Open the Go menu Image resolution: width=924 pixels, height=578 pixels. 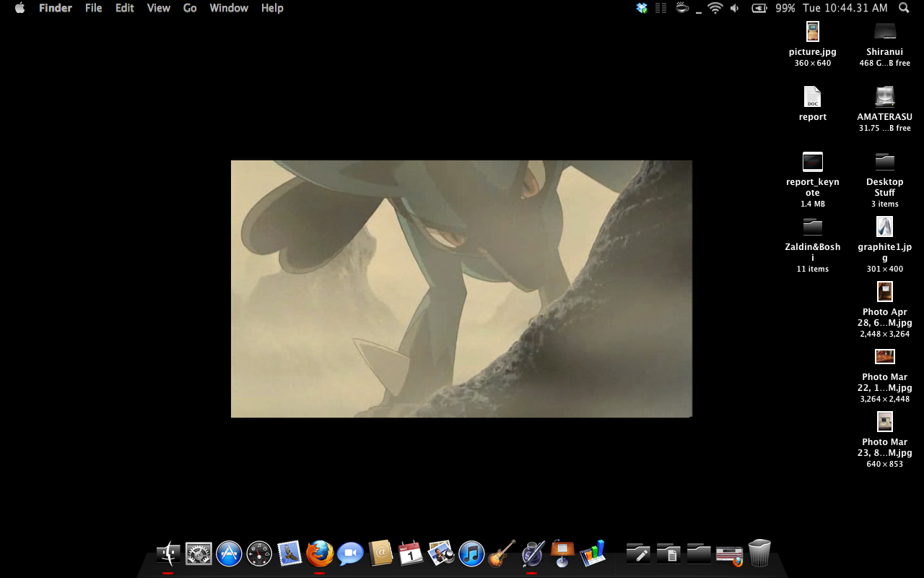pos(190,8)
